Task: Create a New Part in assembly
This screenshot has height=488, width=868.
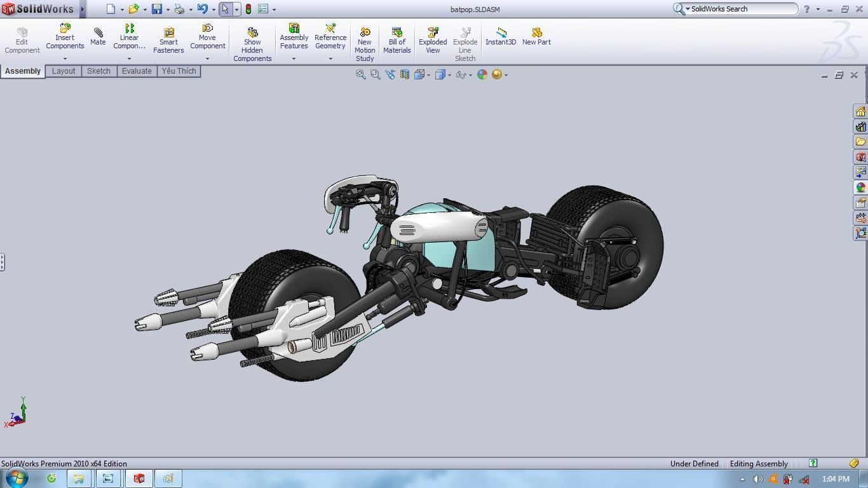Action: (x=536, y=37)
